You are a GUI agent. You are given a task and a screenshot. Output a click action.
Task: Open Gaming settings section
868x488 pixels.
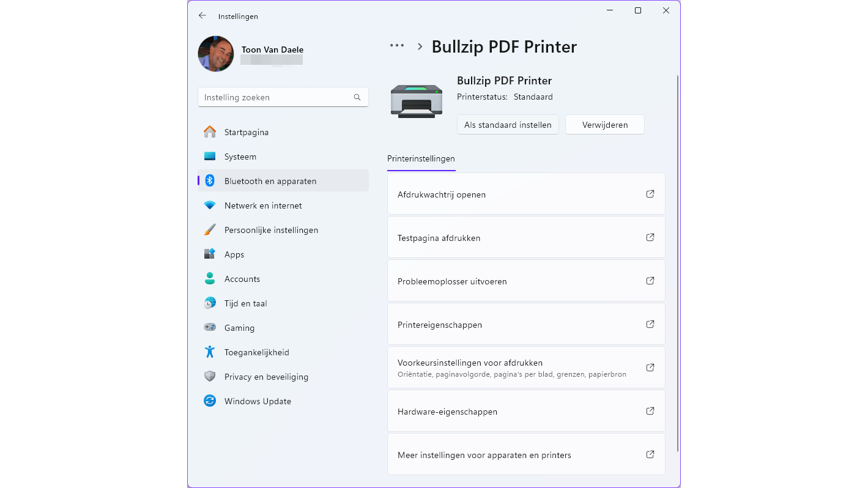[283, 328]
